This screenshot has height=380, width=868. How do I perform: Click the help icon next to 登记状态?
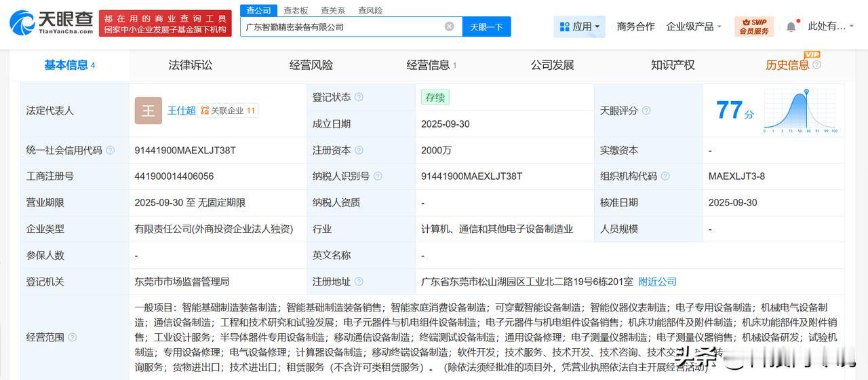(359, 97)
